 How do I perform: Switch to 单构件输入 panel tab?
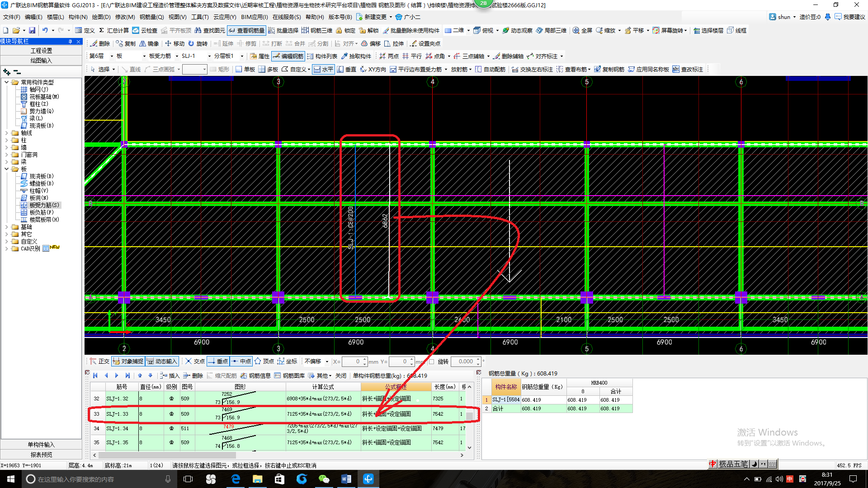pos(41,445)
